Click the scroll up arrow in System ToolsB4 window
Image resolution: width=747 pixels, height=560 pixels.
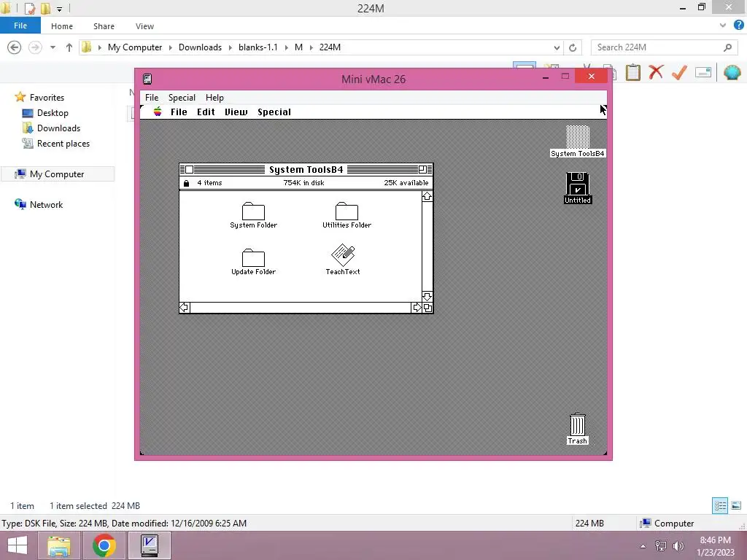(x=427, y=196)
